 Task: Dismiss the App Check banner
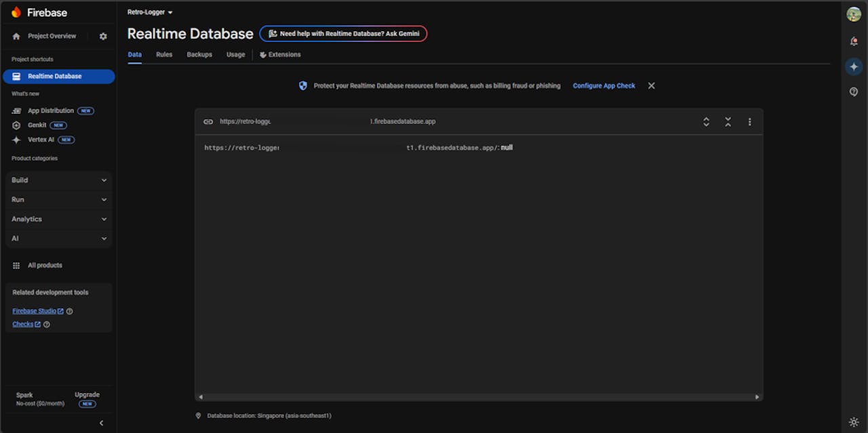pos(651,86)
